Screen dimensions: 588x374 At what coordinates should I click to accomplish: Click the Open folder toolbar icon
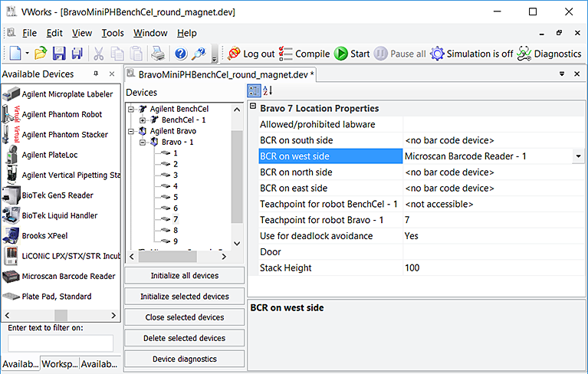click(x=41, y=54)
